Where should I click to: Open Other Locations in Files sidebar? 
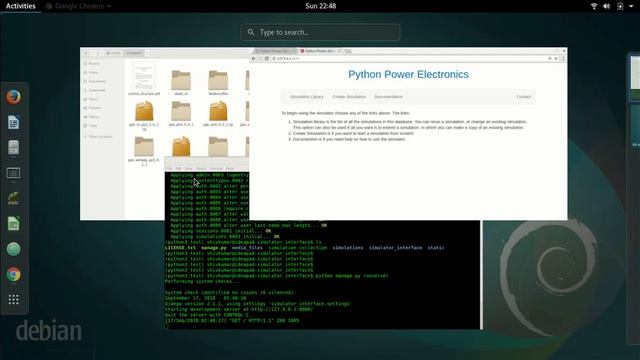(x=98, y=137)
